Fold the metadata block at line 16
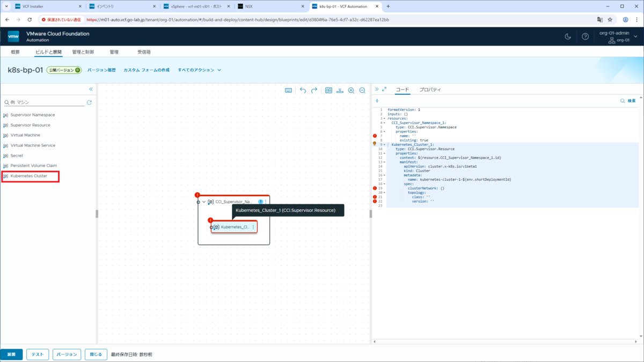 tap(384, 175)
